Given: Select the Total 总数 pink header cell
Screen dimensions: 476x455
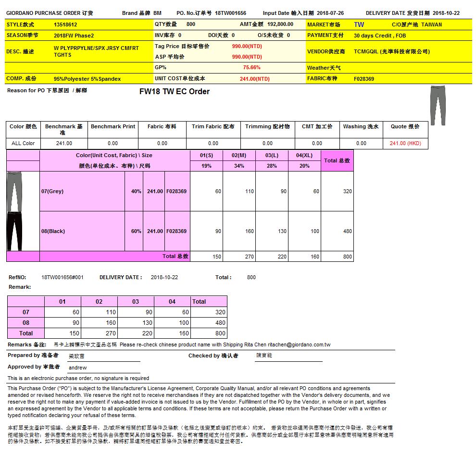Looking at the screenshot, I should tap(337, 160).
